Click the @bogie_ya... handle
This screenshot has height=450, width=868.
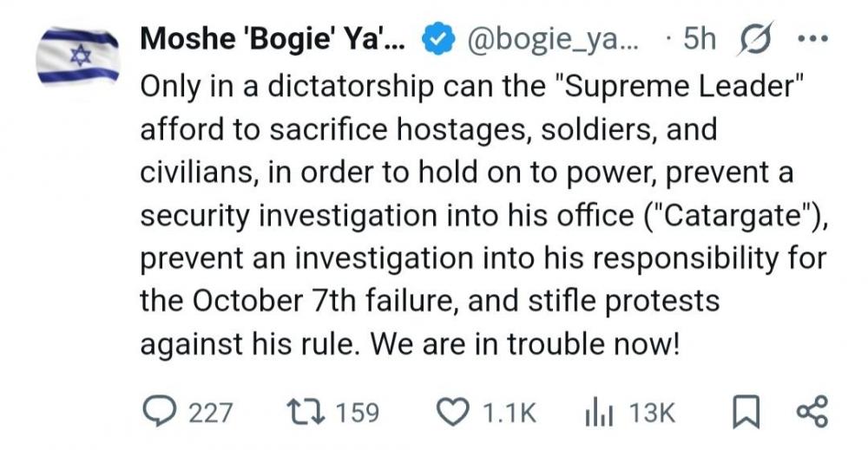[548, 41]
